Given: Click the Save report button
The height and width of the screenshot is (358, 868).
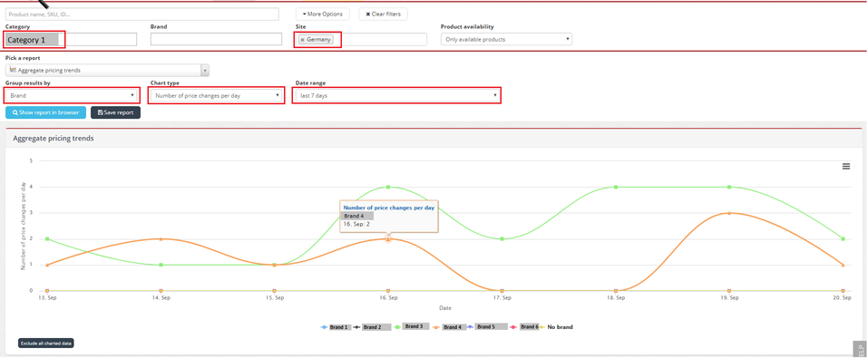Looking at the screenshot, I should click(116, 112).
